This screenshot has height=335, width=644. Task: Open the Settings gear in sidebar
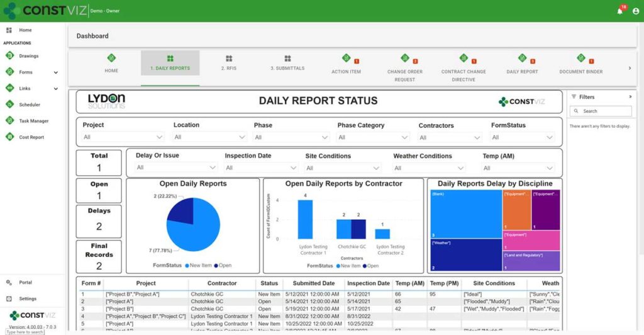(28, 298)
